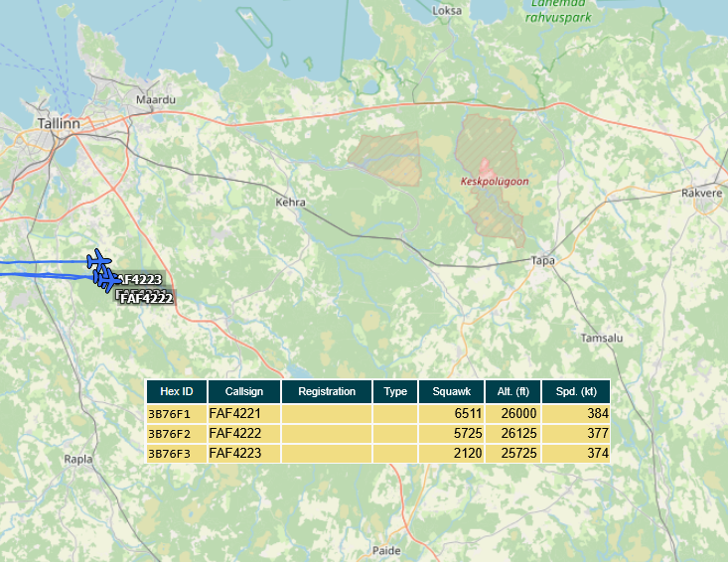728x562 pixels.
Task: Click the Maardu town label
Action: coord(156,99)
